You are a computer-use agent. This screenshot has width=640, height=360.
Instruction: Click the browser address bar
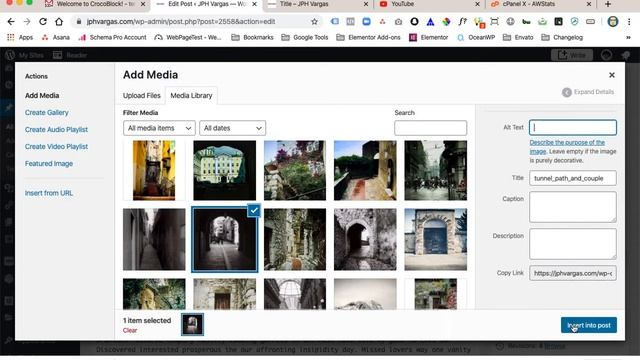[196, 22]
